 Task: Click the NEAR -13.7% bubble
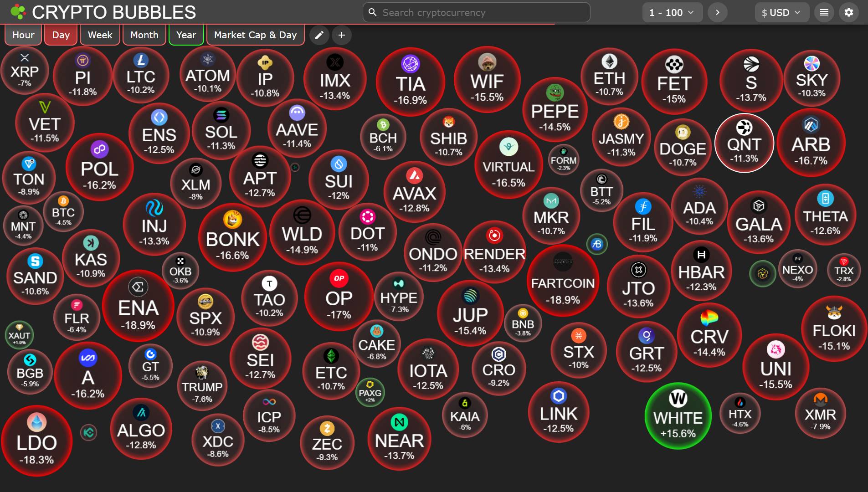(399, 439)
